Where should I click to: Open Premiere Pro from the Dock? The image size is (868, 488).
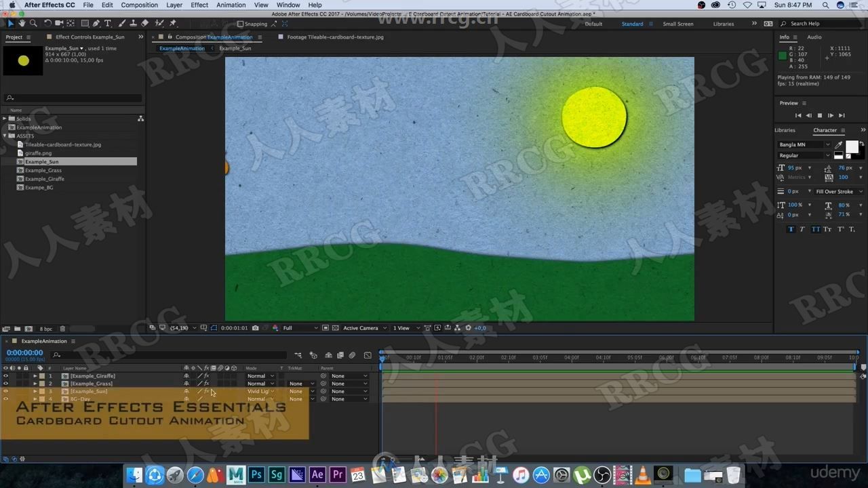click(338, 475)
